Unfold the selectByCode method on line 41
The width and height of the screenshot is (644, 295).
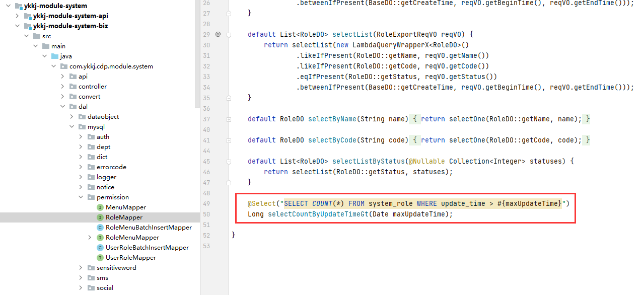[229, 140]
